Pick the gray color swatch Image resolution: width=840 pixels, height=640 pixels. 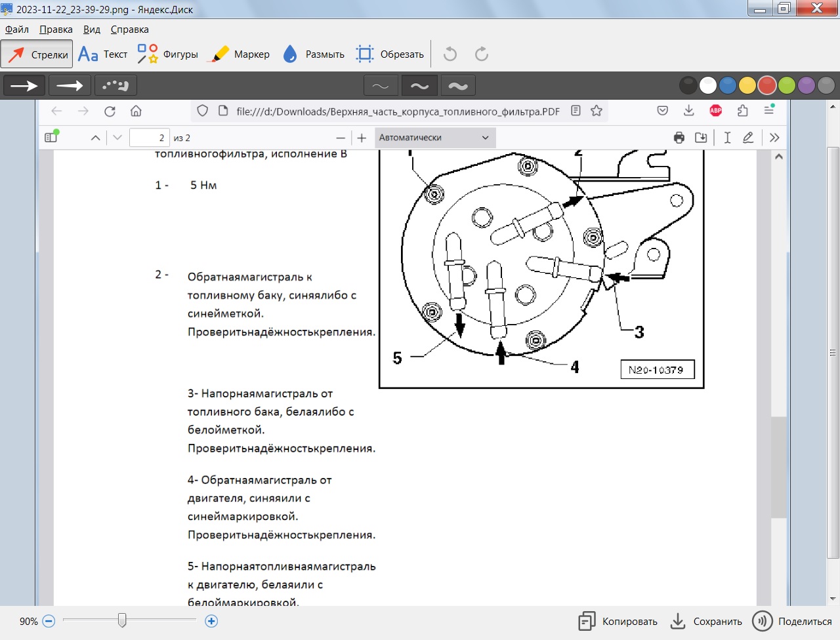[x=826, y=85]
